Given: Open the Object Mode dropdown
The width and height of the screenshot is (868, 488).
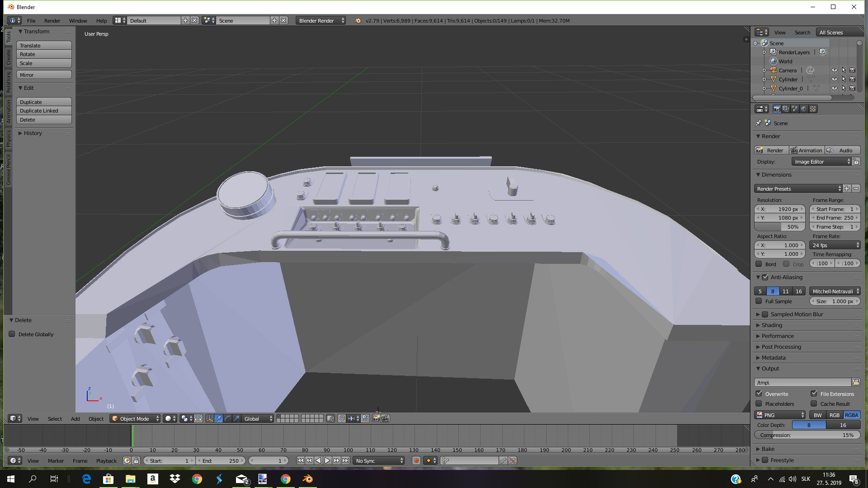Looking at the screenshot, I should coord(136,418).
